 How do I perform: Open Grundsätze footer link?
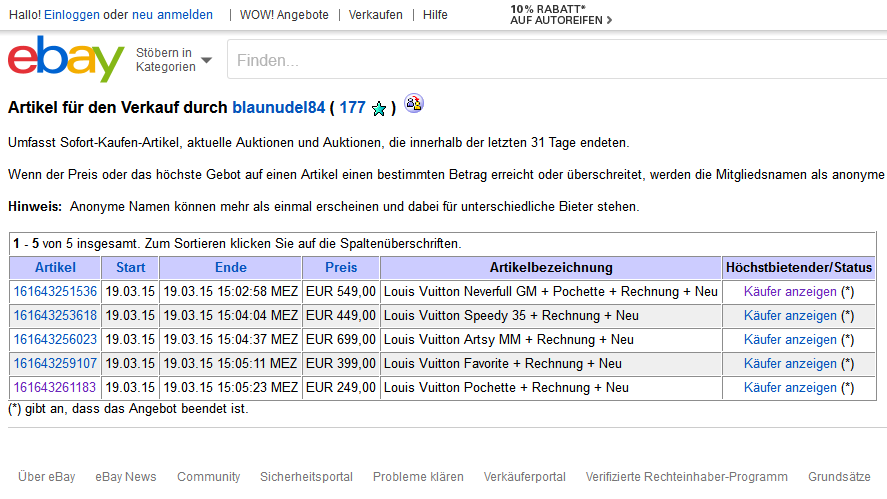[839, 477]
